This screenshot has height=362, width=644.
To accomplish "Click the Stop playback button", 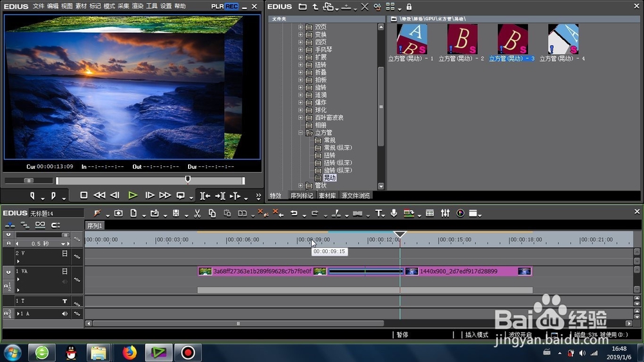I will (x=84, y=196).
